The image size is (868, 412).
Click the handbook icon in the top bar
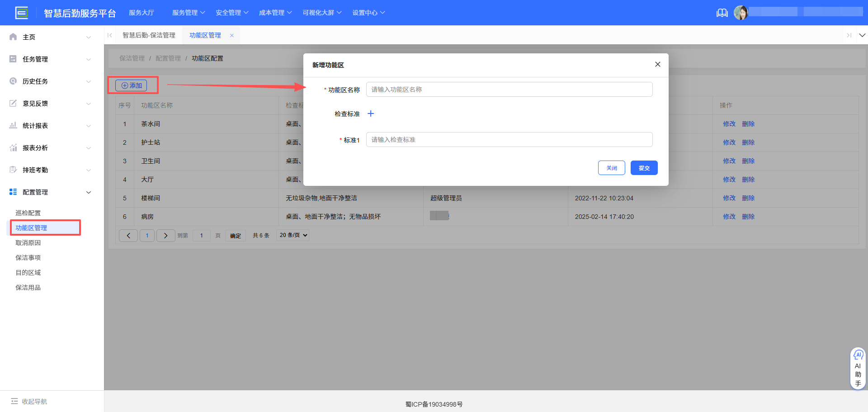click(x=722, y=13)
